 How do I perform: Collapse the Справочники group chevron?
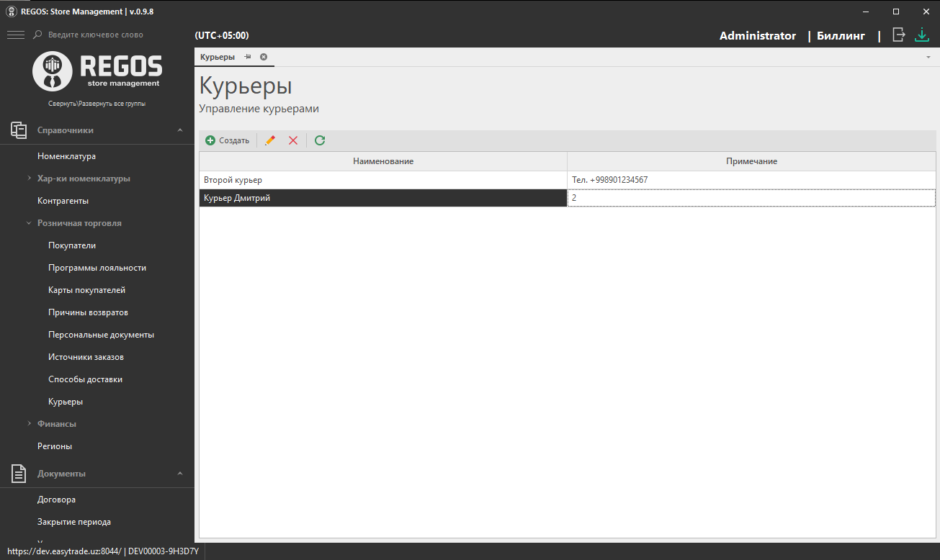tap(180, 130)
